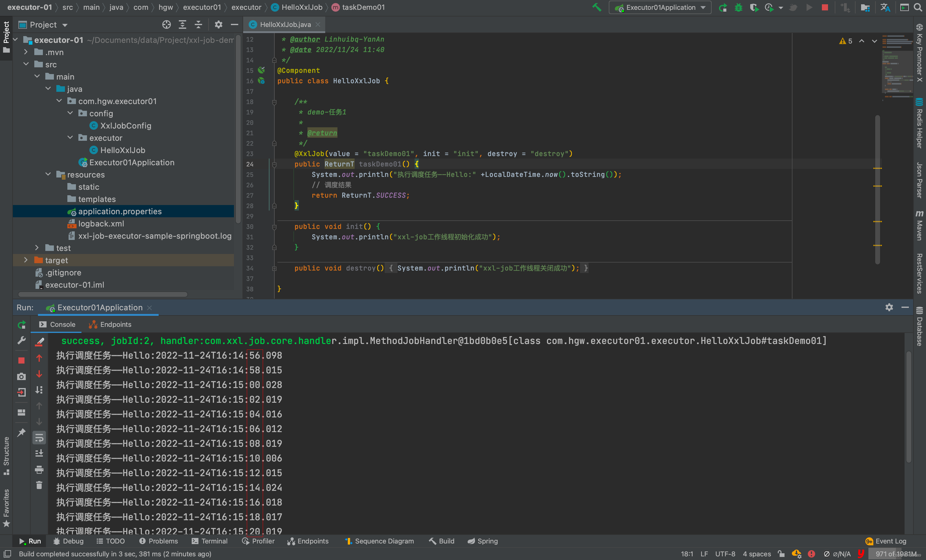Screen dimensions: 926x560
Task: Select application.properties file
Action: point(119,211)
